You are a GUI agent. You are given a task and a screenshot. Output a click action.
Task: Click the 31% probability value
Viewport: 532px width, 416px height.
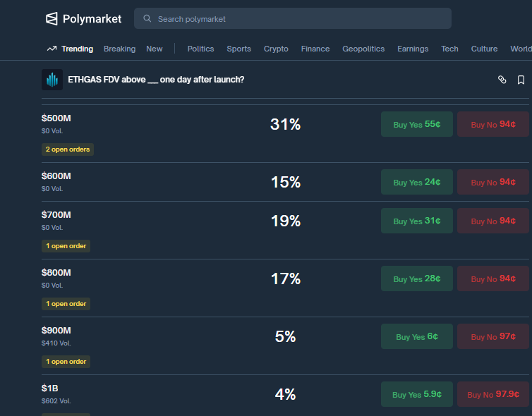pos(285,124)
